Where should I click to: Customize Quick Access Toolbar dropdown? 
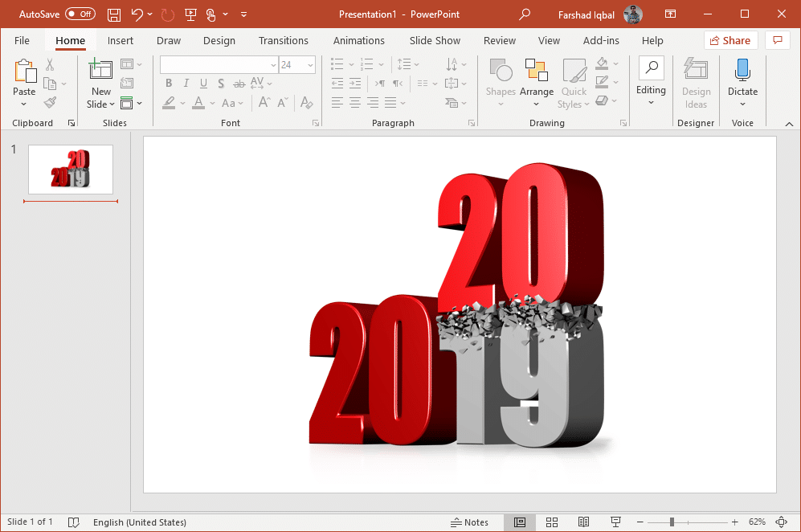pyautogui.click(x=243, y=14)
